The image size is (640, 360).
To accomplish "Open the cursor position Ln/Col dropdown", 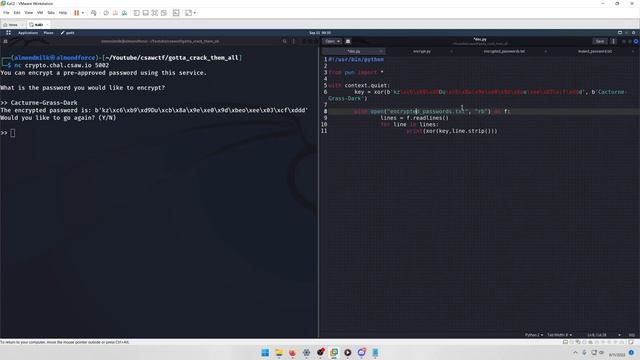I will 604,335.
